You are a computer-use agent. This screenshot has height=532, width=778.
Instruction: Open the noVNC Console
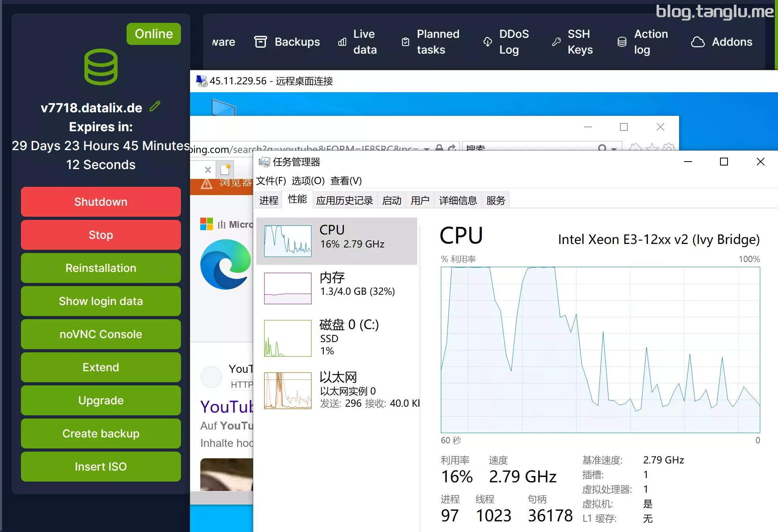tap(101, 334)
